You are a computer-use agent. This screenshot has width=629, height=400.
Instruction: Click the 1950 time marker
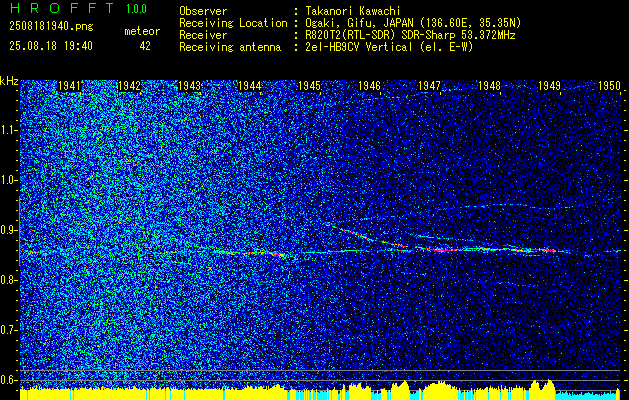[x=609, y=85]
